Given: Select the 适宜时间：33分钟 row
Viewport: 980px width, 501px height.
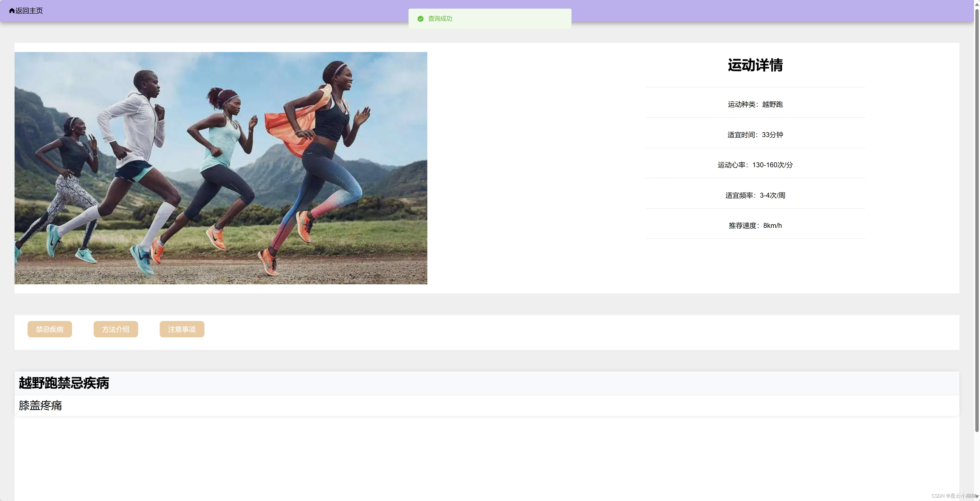Looking at the screenshot, I should tap(755, 135).
